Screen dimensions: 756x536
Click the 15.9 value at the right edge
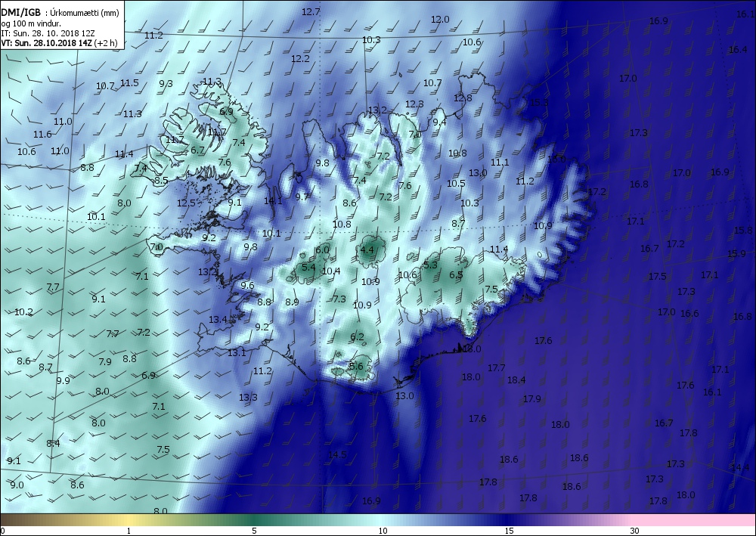click(x=736, y=253)
